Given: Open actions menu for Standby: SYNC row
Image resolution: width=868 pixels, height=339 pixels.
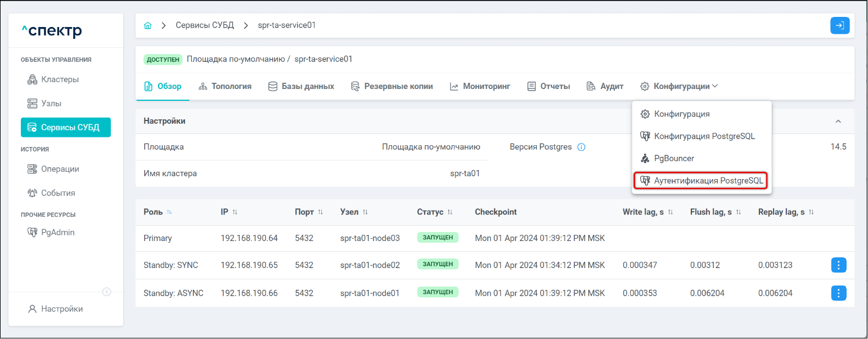Looking at the screenshot, I should coord(838,265).
